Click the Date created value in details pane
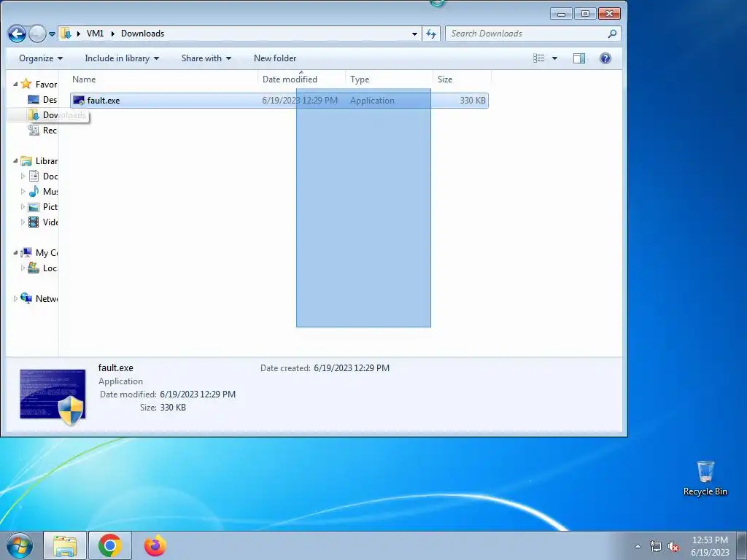 [352, 368]
